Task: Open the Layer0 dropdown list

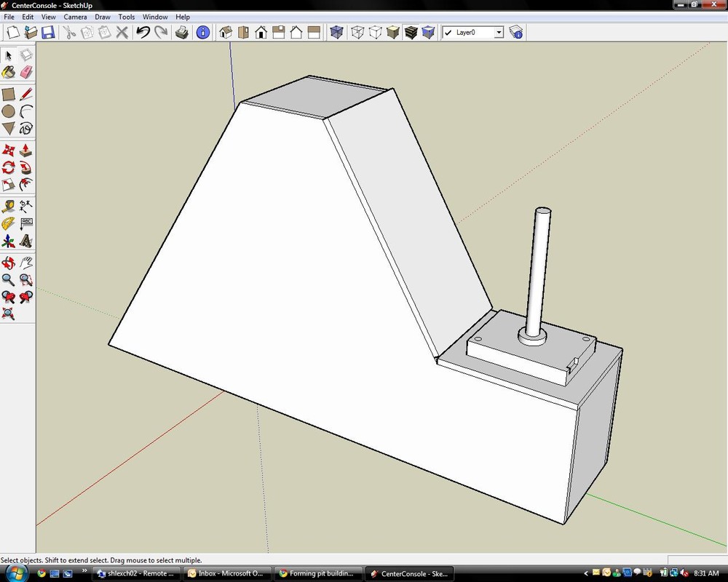Action: pyautogui.click(x=499, y=32)
